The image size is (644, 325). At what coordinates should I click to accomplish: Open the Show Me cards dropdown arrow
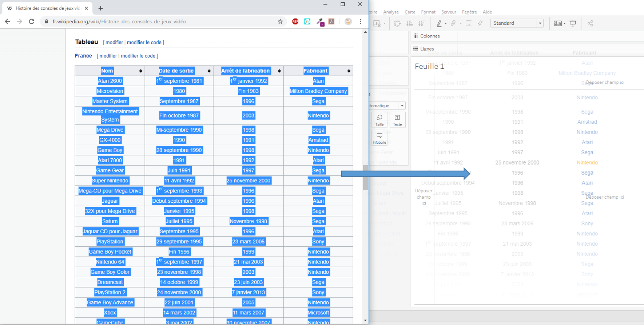click(x=564, y=24)
